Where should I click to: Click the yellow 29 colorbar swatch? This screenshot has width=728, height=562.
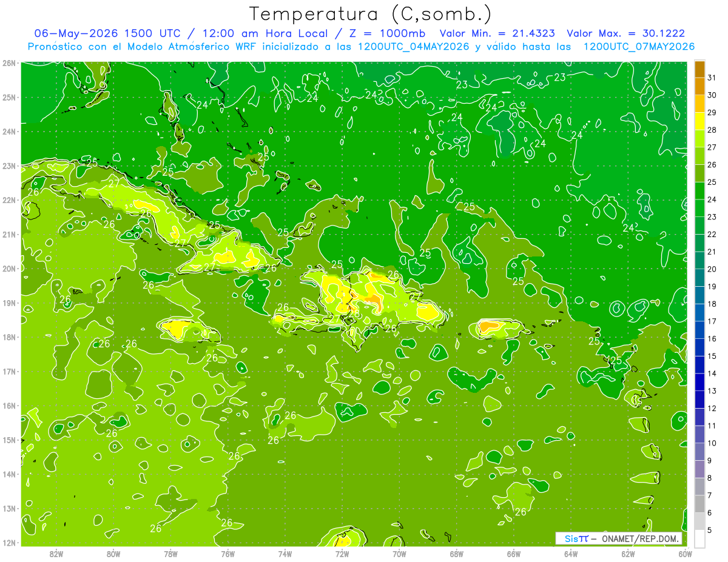click(x=699, y=121)
